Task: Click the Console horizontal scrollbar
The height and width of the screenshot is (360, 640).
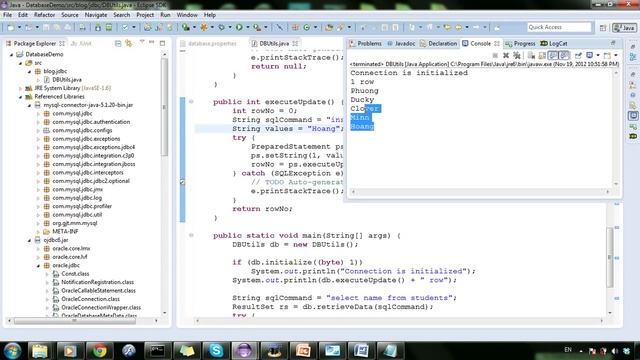Action: 481,192
